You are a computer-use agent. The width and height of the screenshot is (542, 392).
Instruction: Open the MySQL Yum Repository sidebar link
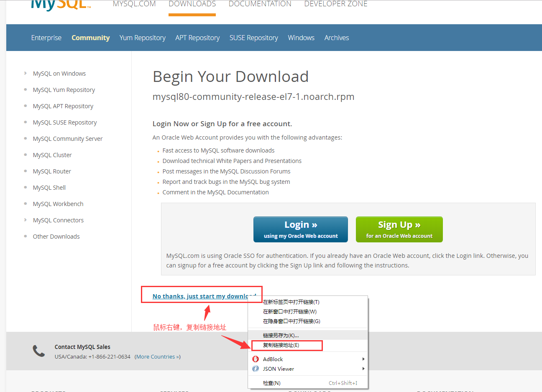pyautogui.click(x=64, y=90)
